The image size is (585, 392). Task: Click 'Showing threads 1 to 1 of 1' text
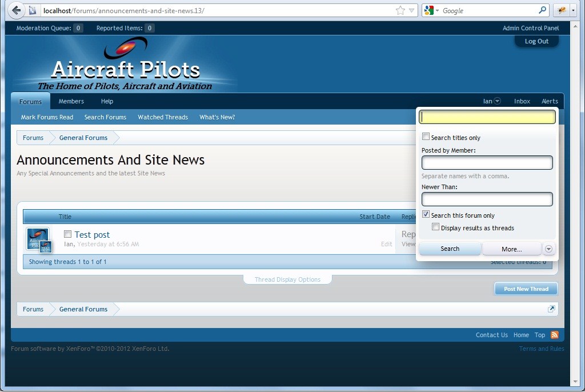coord(67,262)
